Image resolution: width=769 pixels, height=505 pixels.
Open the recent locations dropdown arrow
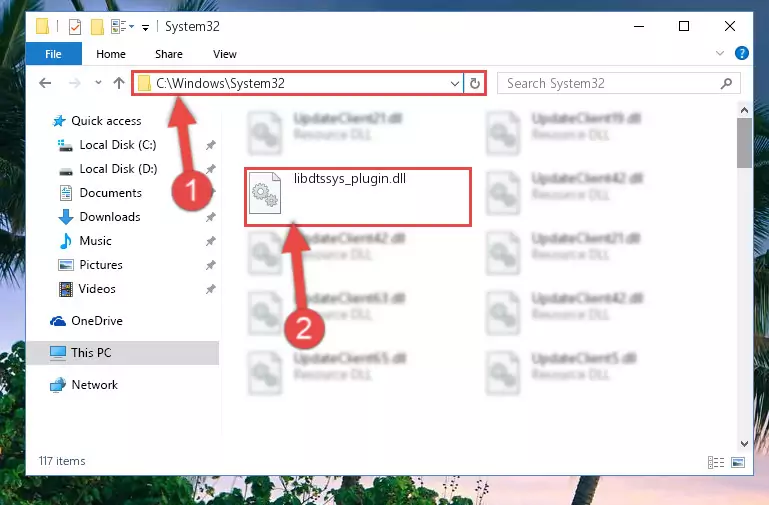(x=98, y=82)
